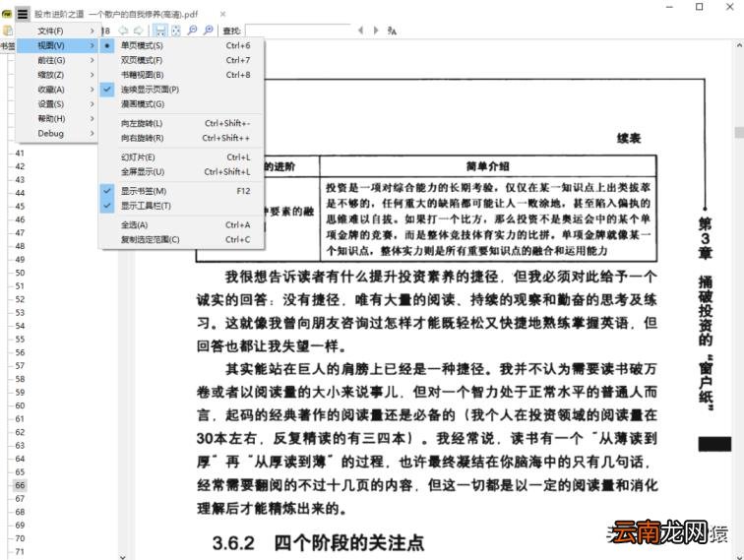Click in the 查找 search field
This screenshot has height=560, width=744.
pyautogui.click(x=297, y=31)
